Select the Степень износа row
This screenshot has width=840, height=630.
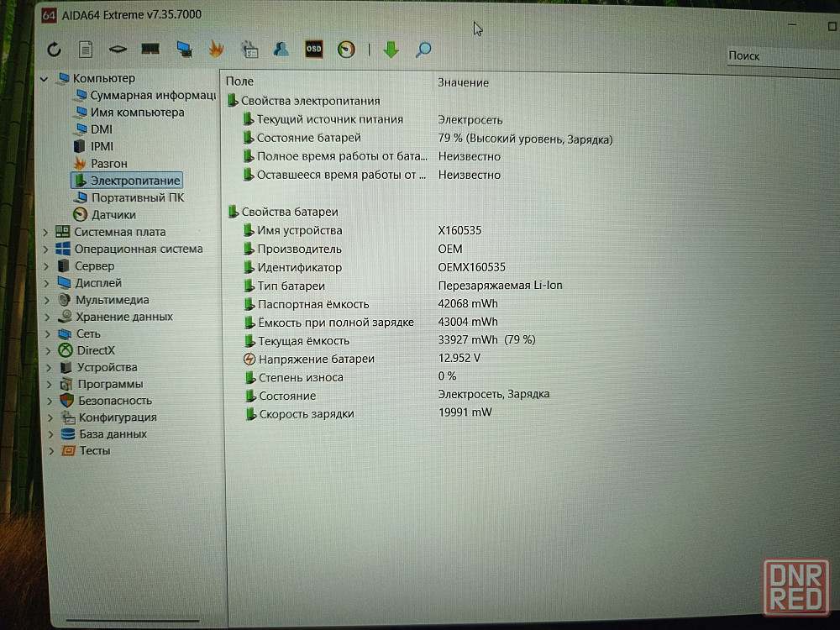click(300, 377)
